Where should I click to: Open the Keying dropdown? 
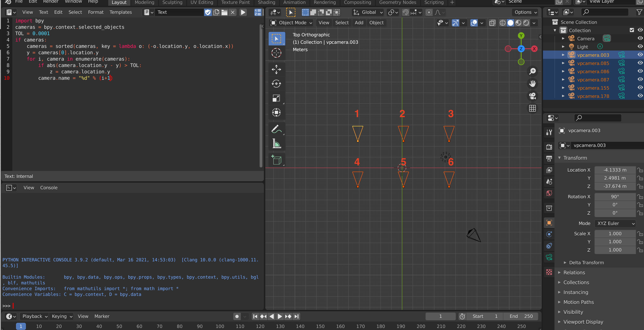(62, 316)
